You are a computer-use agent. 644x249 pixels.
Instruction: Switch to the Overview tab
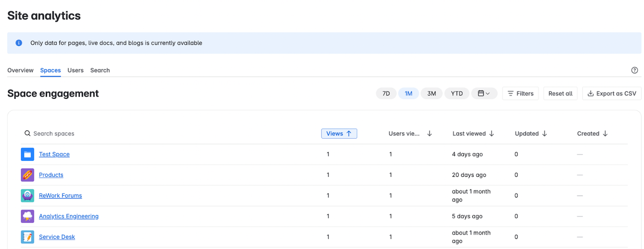20,70
